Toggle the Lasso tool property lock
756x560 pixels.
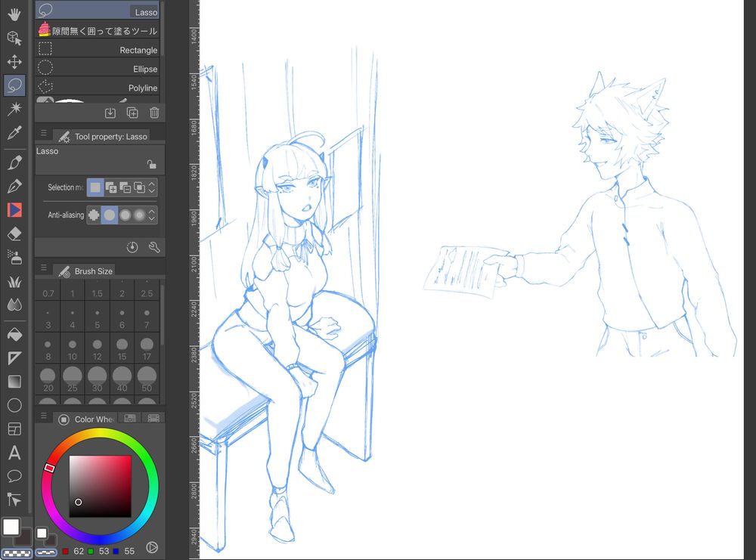coord(151,164)
